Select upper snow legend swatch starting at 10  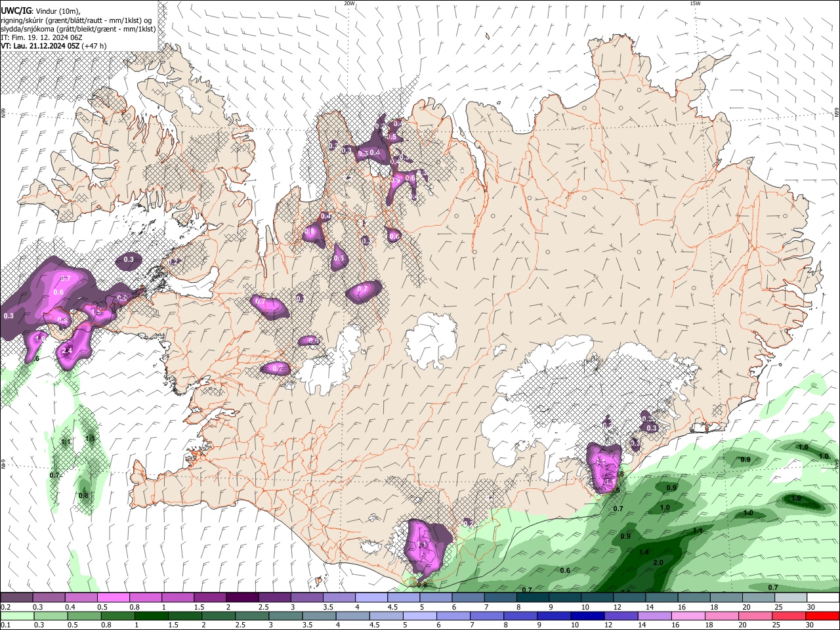click(596, 598)
